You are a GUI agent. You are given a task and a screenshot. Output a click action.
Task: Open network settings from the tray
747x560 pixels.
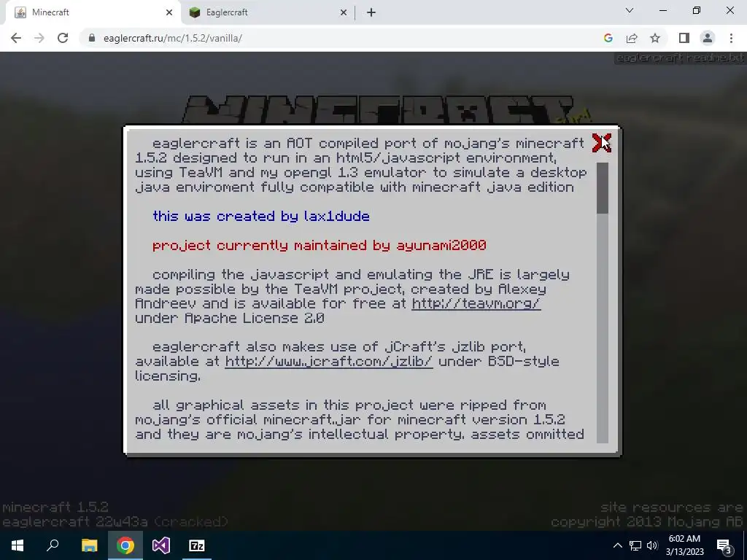click(635, 545)
